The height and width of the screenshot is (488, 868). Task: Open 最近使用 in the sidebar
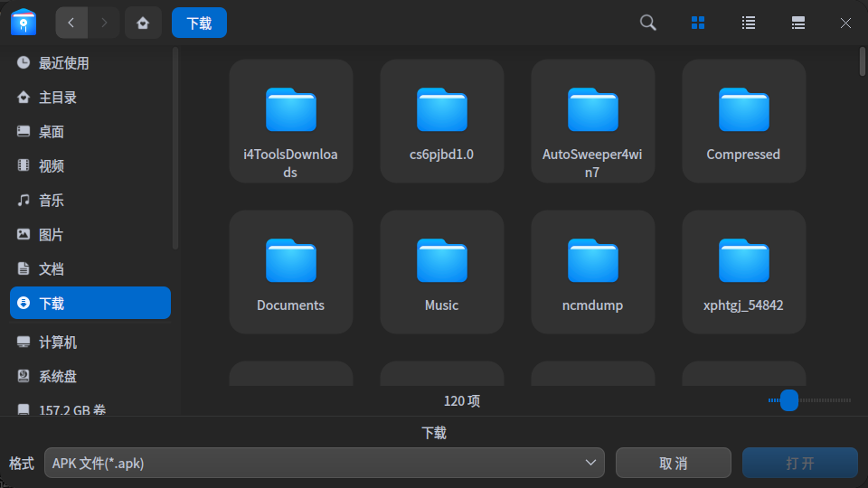(63, 63)
